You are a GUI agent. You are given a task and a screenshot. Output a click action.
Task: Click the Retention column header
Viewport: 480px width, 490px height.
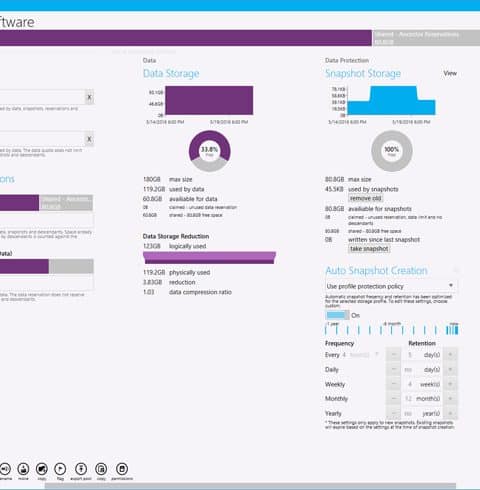point(422,343)
